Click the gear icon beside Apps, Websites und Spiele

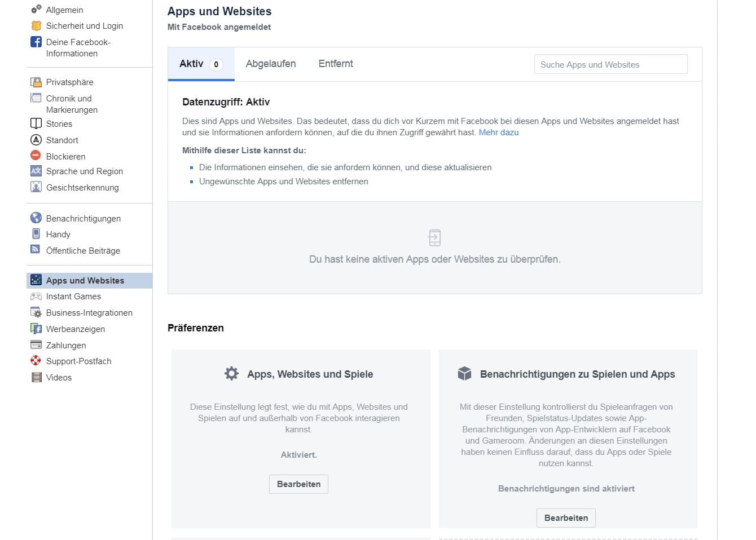point(231,373)
